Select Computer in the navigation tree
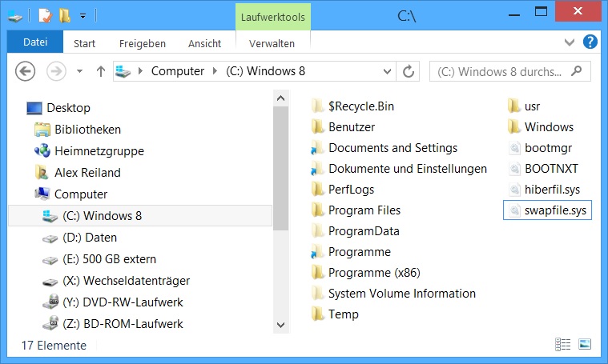The width and height of the screenshot is (608, 364). (80, 194)
